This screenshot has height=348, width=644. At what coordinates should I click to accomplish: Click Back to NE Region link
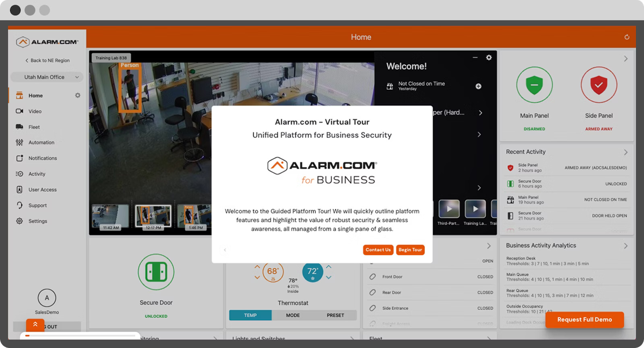[x=47, y=60]
